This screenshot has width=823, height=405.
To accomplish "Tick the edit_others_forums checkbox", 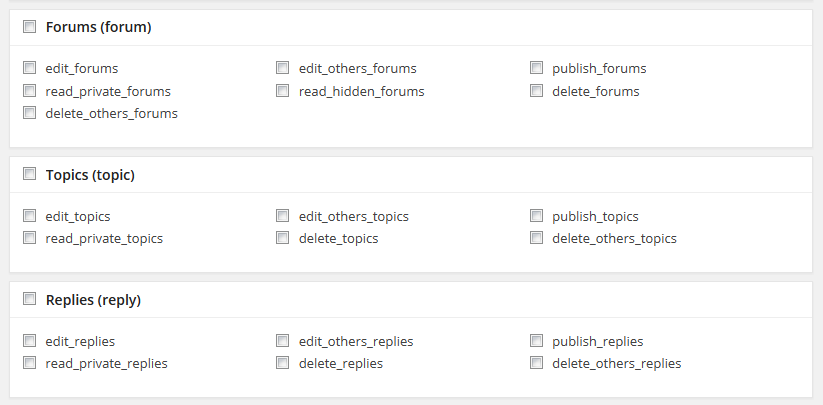I will [x=282, y=68].
